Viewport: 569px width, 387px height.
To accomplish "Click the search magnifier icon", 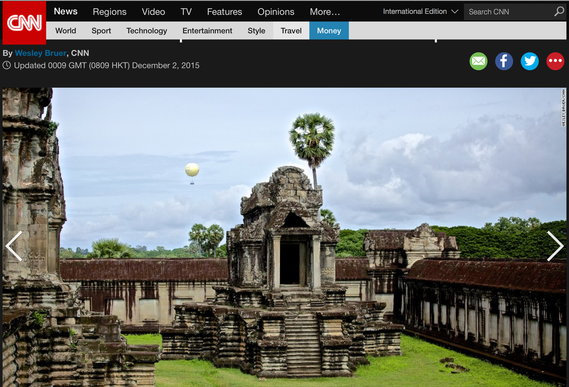I will 559,12.
